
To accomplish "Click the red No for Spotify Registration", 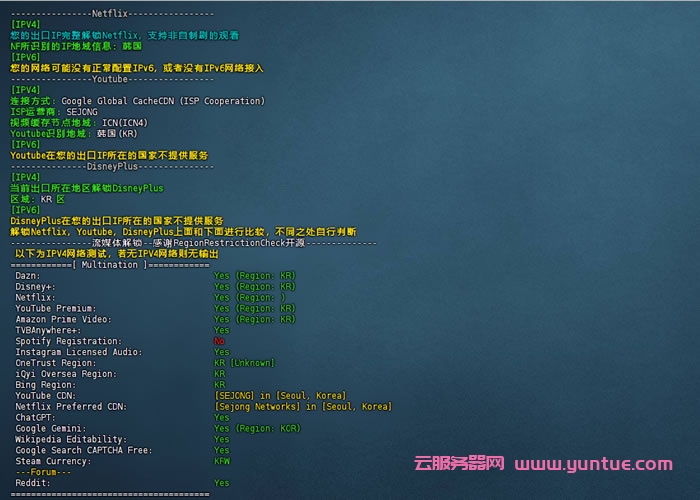I will (x=219, y=341).
